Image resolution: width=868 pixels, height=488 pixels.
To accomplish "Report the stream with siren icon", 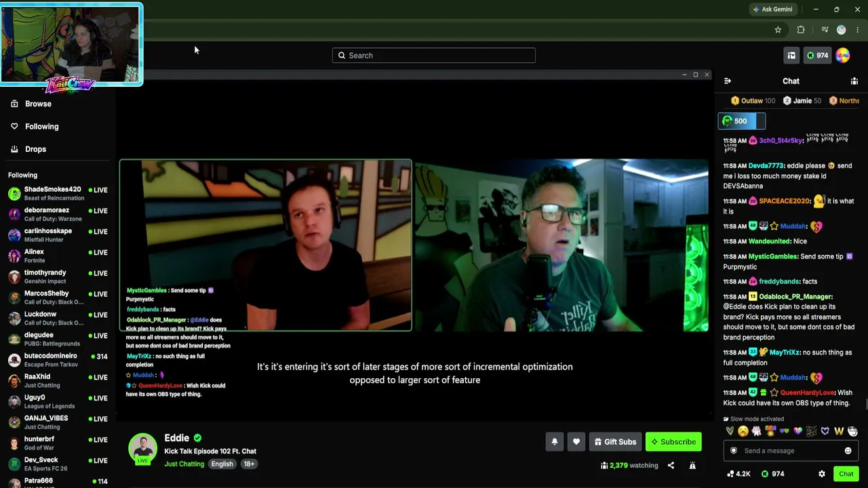I will pyautogui.click(x=692, y=466).
